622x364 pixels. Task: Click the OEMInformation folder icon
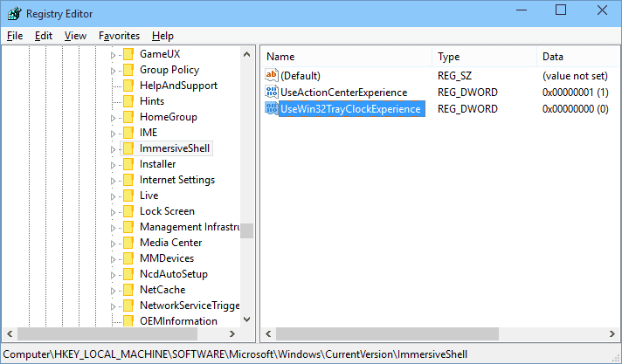tap(128, 320)
